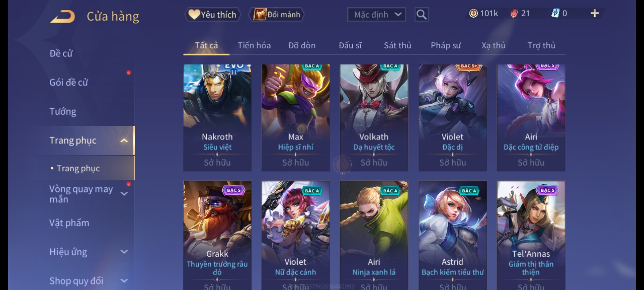
Task: Expand the Hiệu ứng sidebar section
Action: (124, 252)
